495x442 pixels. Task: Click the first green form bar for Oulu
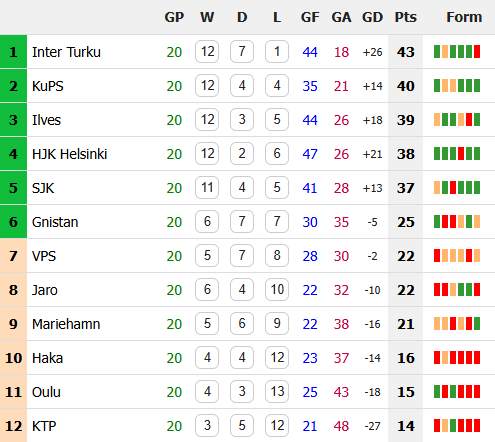(437, 392)
